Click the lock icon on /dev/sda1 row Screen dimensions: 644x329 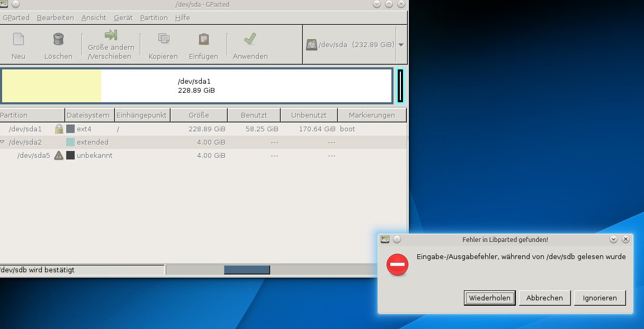(59, 129)
